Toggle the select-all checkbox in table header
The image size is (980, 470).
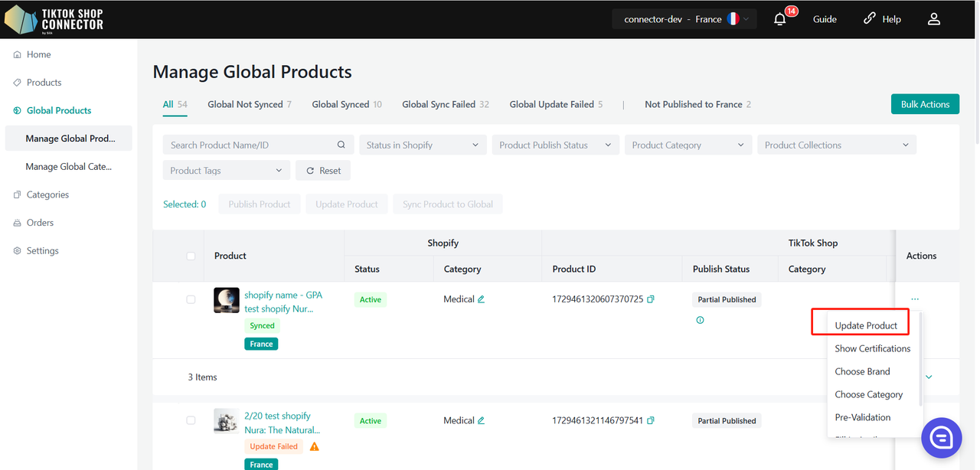coord(191,256)
